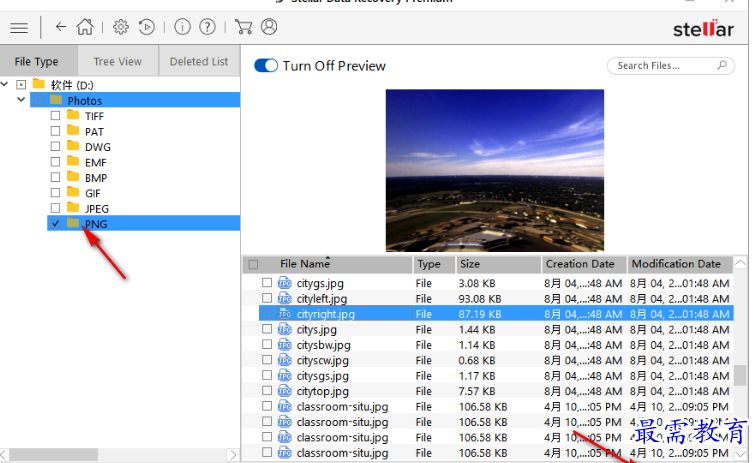Viewport: 756px width, 463px height.
Task: Check the JPEG folder checkbox
Action: click(55, 208)
